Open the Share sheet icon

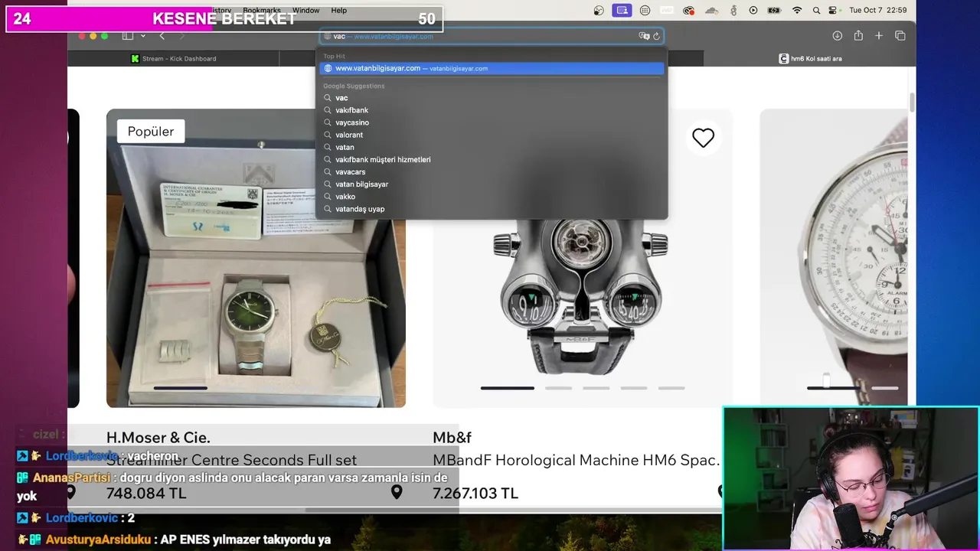coord(858,36)
